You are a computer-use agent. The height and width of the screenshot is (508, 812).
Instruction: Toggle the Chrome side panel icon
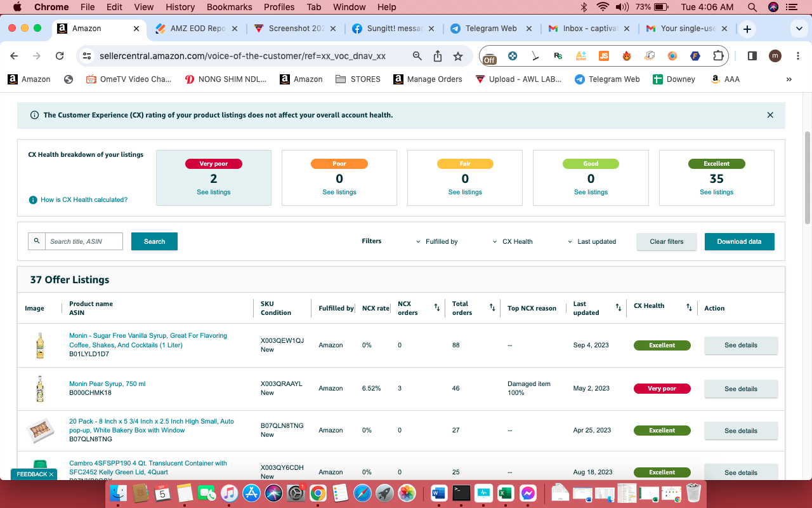(x=752, y=56)
